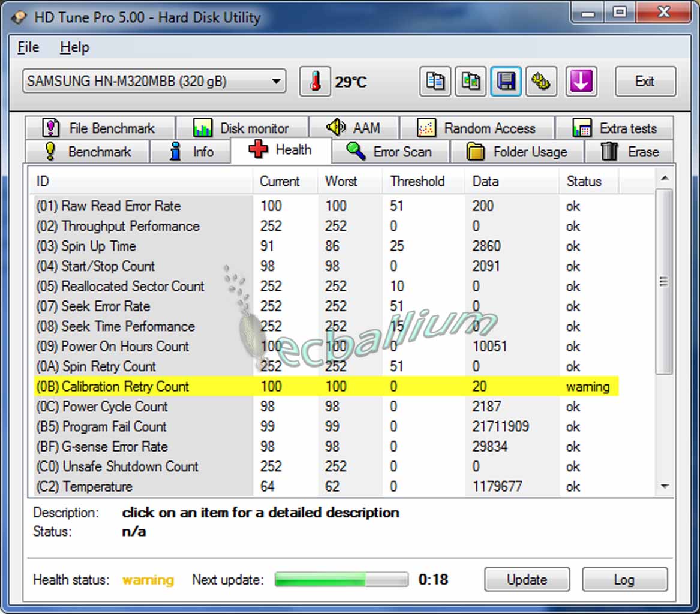Copy screenshot to clipboard icon
The height and width of the screenshot is (614, 700).
pyautogui.click(x=470, y=81)
